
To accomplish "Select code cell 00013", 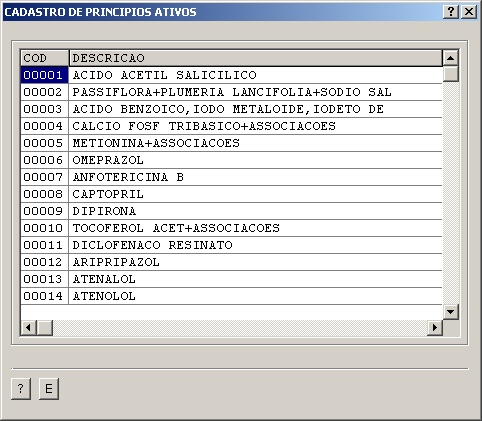I will click(x=45, y=279).
